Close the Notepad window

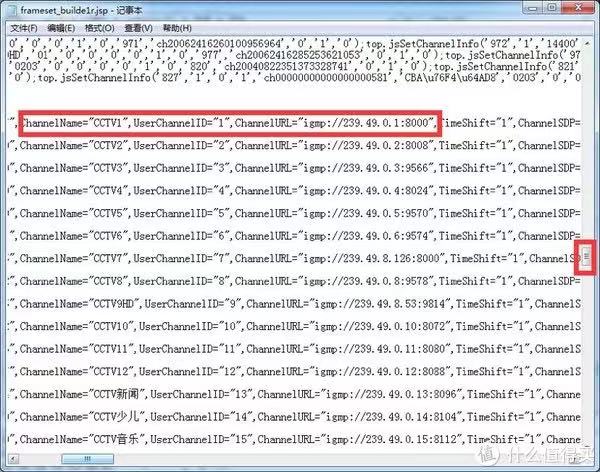click(x=580, y=7)
